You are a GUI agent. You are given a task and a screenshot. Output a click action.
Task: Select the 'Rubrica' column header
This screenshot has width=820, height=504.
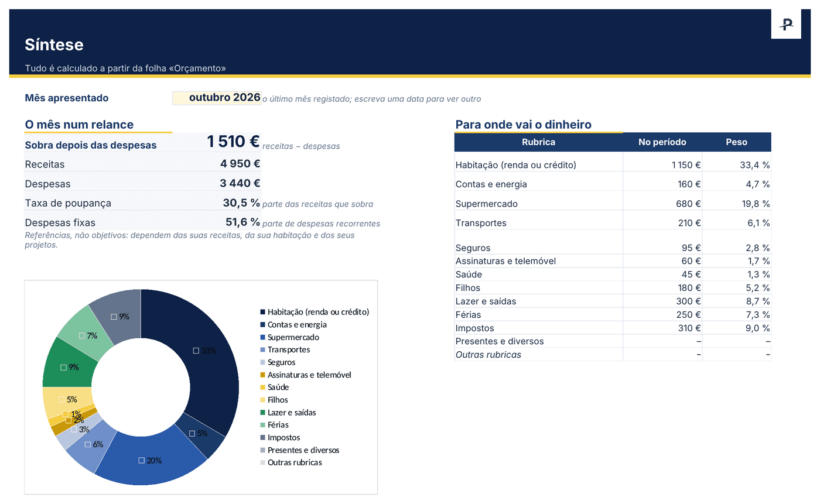click(538, 142)
